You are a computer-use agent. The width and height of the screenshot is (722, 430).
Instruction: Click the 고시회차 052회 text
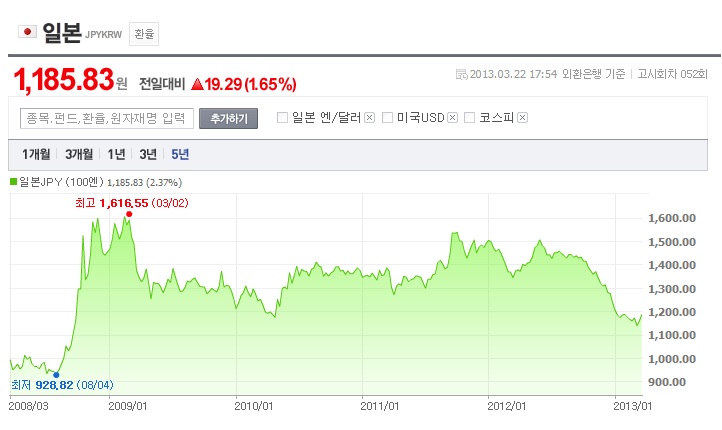(x=672, y=74)
